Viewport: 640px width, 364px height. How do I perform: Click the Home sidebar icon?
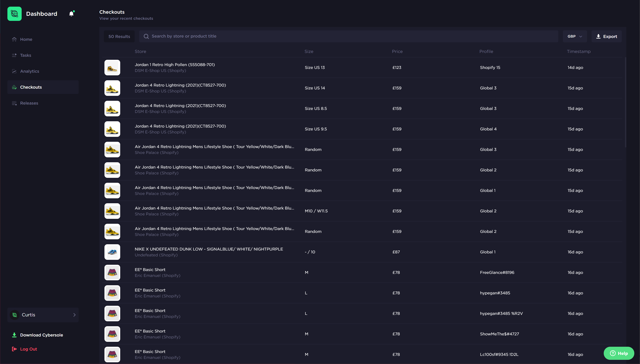pyautogui.click(x=14, y=39)
